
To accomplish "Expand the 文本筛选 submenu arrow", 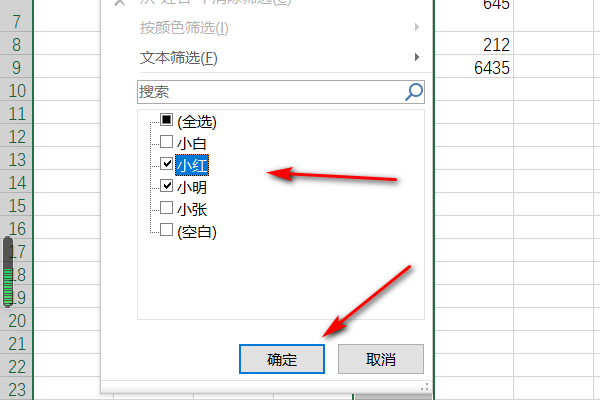I will (417, 57).
